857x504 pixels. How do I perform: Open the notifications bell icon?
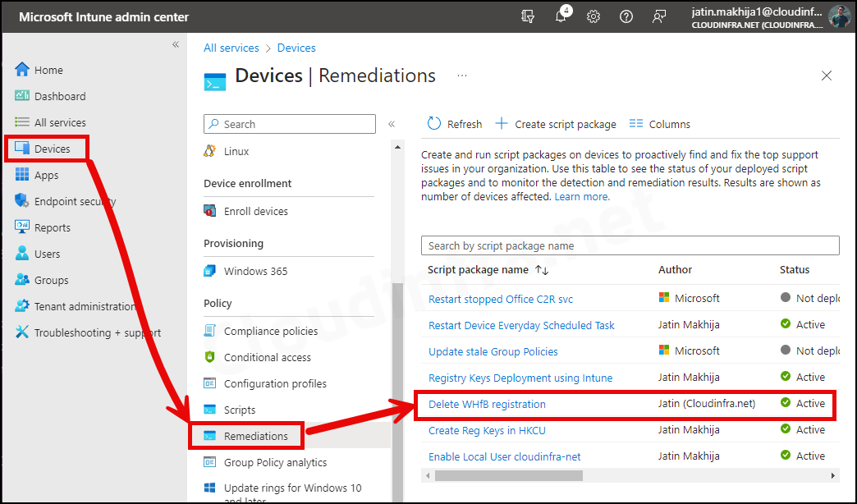click(561, 16)
